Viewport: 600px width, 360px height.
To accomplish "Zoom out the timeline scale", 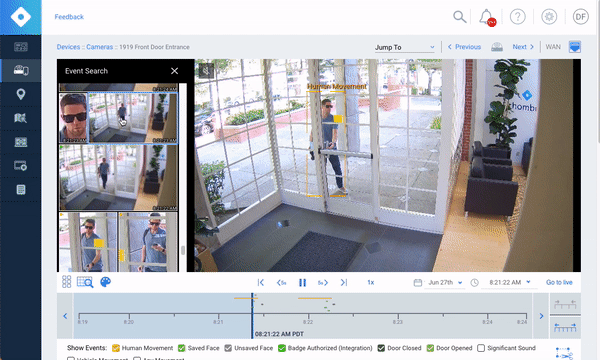I will point(565,327).
